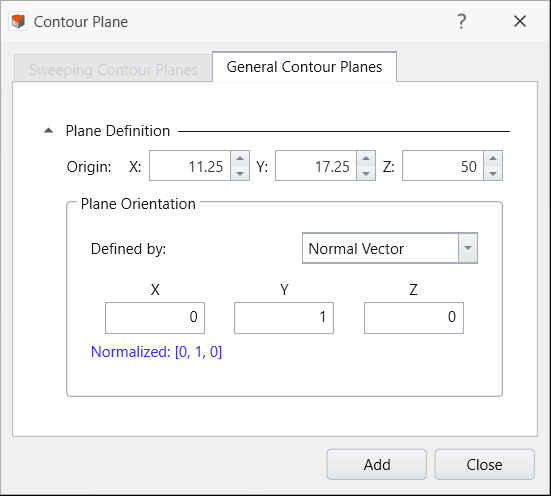Increase Origin Z with up arrow
The height and width of the screenshot is (496, 551).
pyautogui.click(x=493, y=159)
